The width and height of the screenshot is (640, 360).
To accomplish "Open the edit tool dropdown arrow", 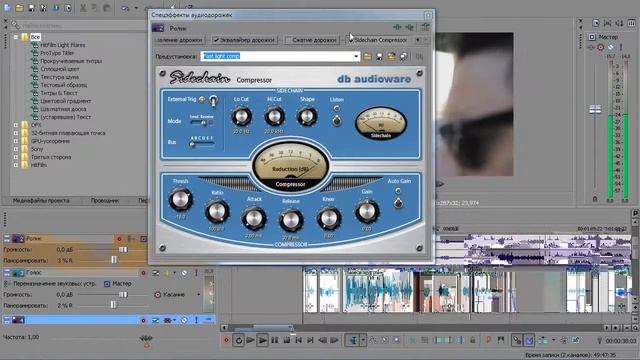I will coord(363,340).
